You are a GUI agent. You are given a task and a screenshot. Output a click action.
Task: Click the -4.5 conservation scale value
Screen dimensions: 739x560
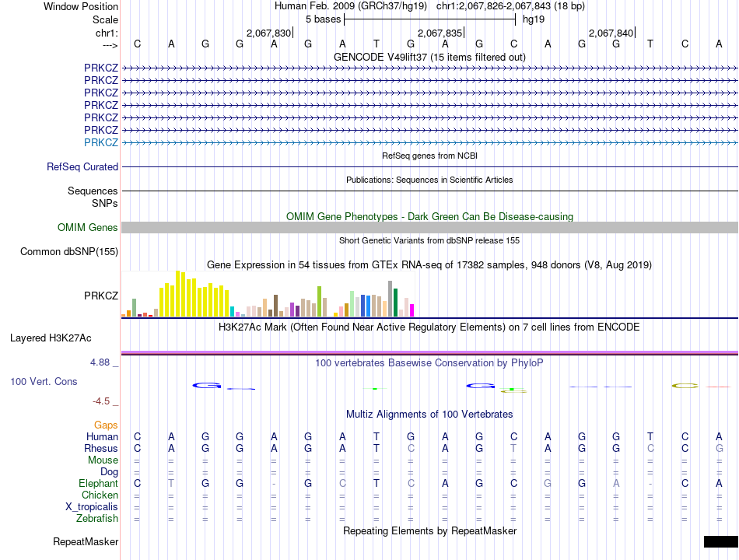click(101, 401)
